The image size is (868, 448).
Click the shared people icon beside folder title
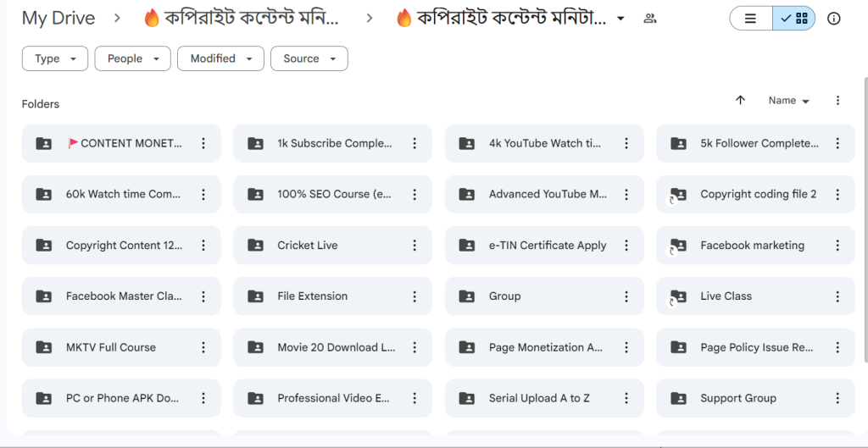click(650, 19)
